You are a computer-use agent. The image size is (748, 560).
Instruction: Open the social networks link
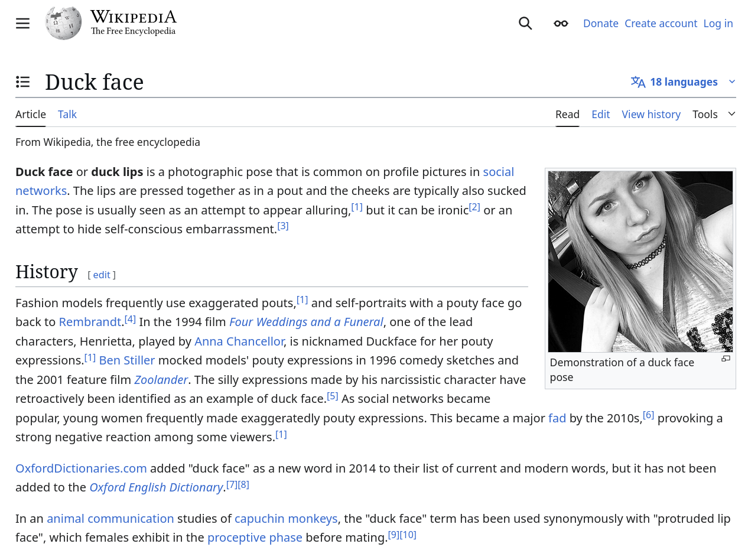[x=498, y=172]
